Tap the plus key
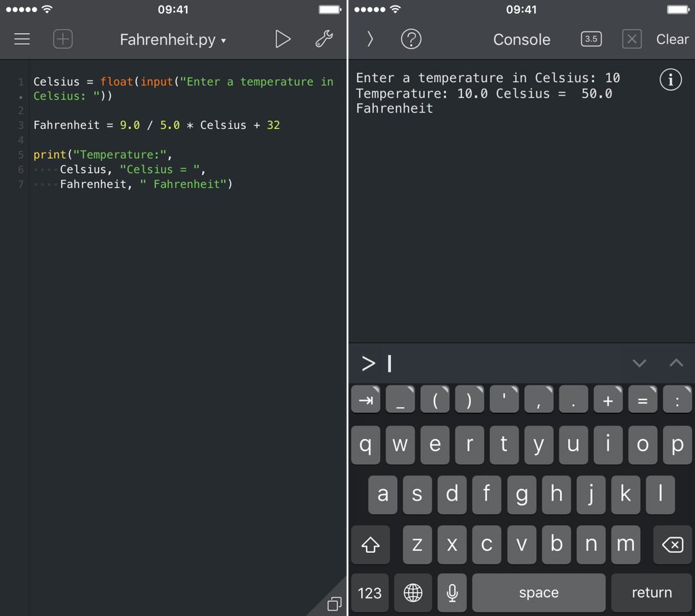This screenshot has width=695, height=616. coord(608,400)
